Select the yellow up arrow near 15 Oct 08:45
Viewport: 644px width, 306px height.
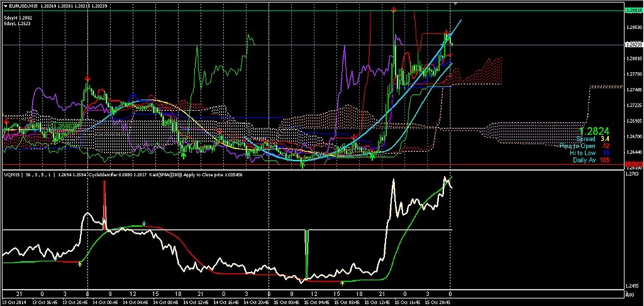pyautogui.click(x=343, y=283)
